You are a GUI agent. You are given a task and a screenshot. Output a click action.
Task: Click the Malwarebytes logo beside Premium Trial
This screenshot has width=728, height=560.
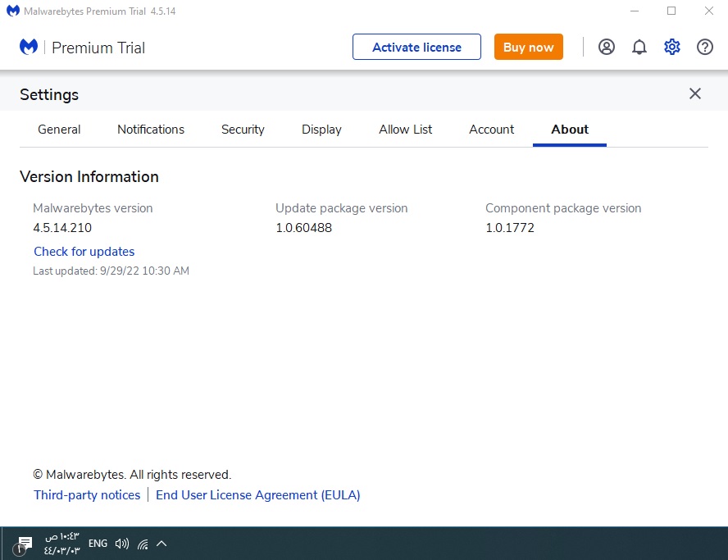point(29,47)
